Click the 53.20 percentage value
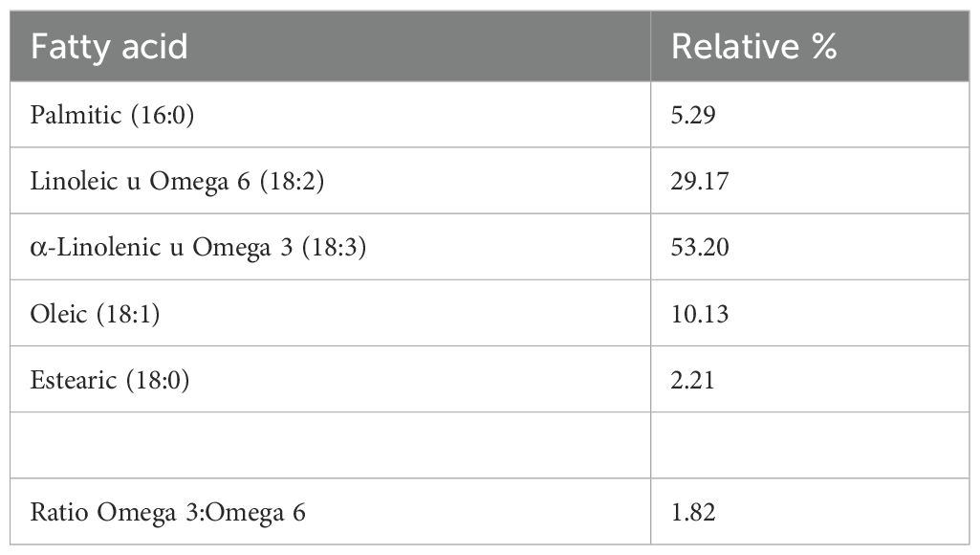Image resolution: width=980 pixels, height=555 pixels. [x=700, y=247]
